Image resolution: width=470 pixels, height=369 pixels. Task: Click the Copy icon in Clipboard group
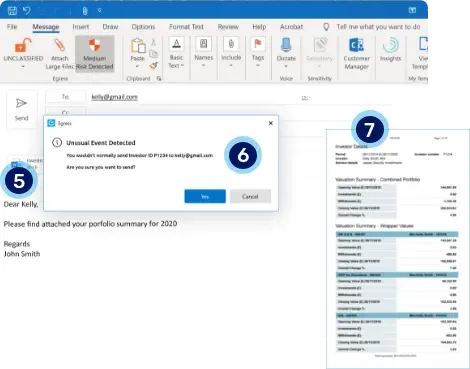tap(153, 54)
